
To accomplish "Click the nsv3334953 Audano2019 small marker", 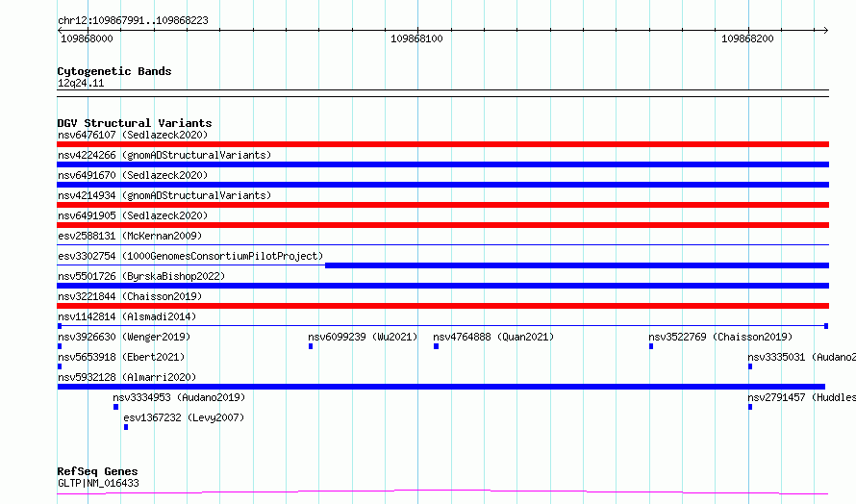I will 115,407.
